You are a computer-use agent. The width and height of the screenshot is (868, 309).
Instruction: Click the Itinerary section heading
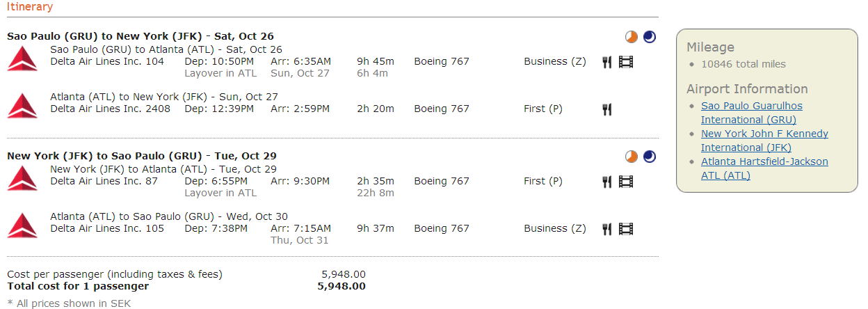coord(30,7)
